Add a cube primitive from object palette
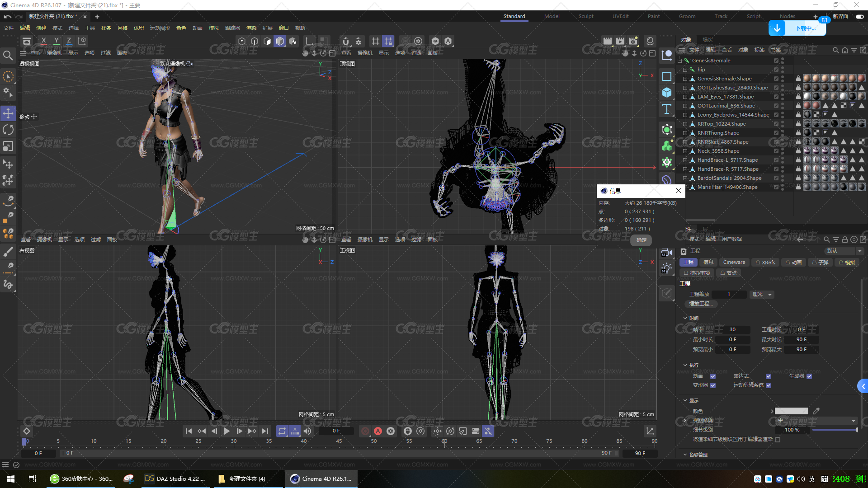 coord(667,93)
